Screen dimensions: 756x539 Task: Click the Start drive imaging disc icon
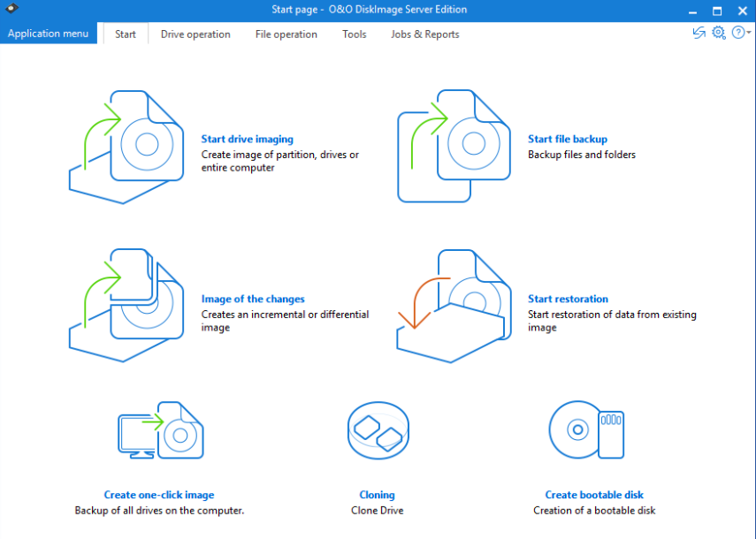click(126, 147)
